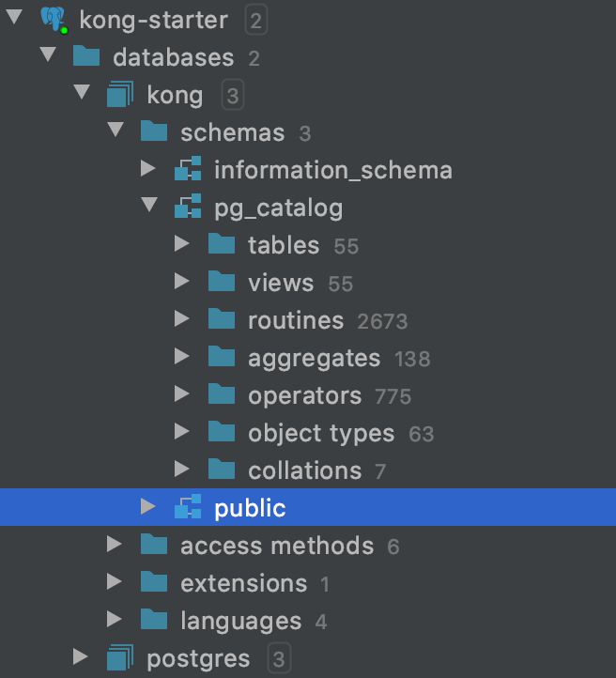
Task: Select the databases label
Action: (x=174, y=57)
